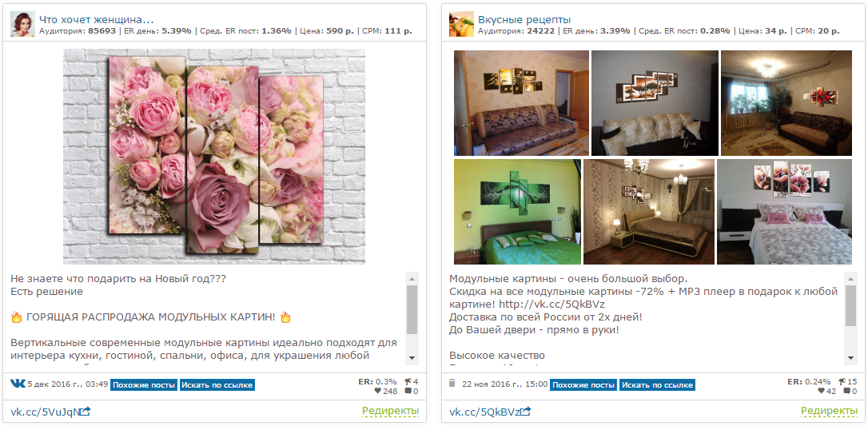This screenshot has width=868, height=426.
Task: Click the repost megaphone icon showing 4
Action: [x=408, y=381]
